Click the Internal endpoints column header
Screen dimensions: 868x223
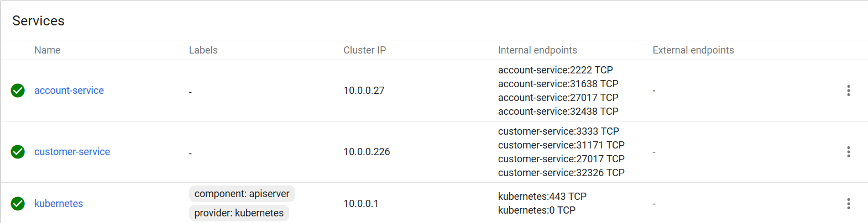tap(537, 50)
